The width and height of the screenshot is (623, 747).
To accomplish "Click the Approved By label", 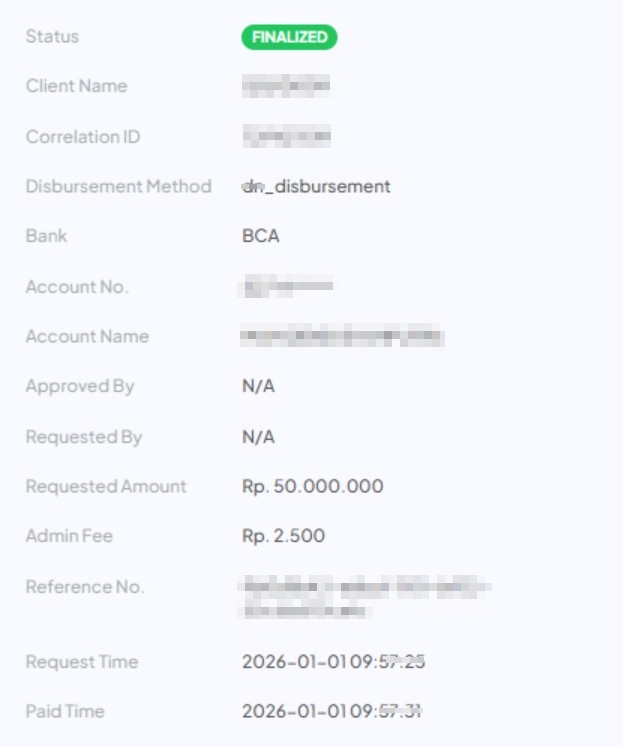I will (80, 386).
